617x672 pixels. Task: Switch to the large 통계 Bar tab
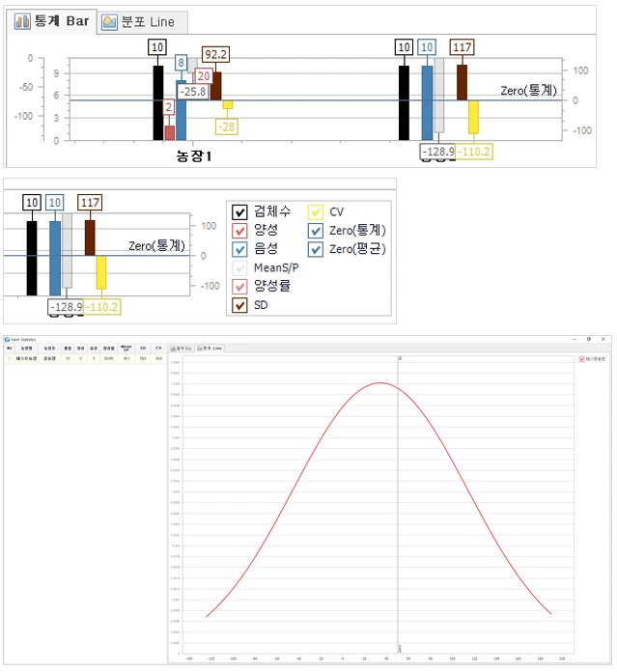52,21
